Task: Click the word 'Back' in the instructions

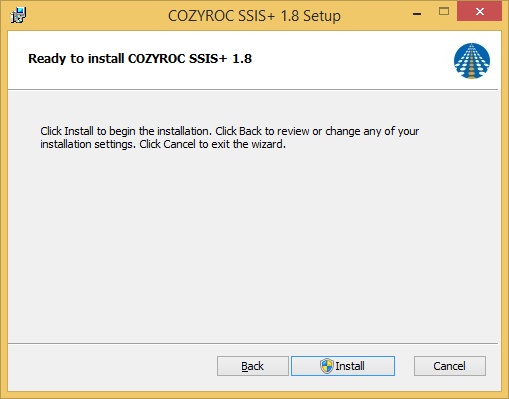Action: (250, 131)
